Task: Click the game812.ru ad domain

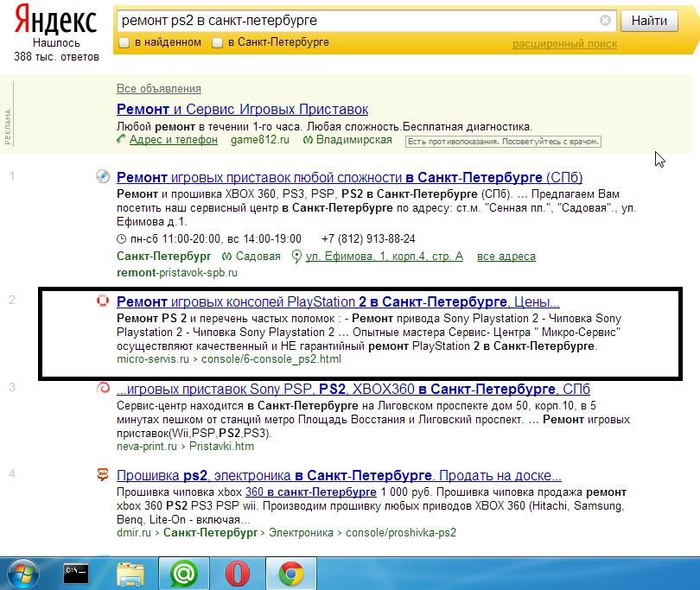Action: pos(260,140)
